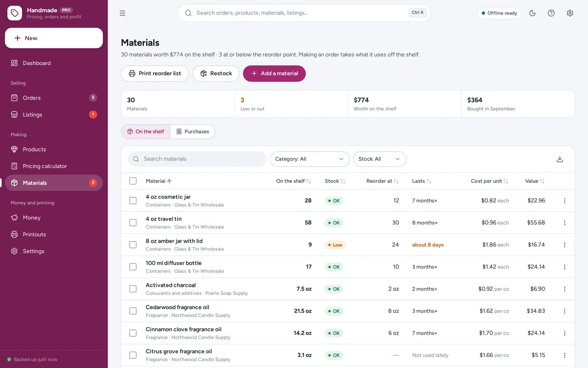This screenshot has height=368, width=588.
Task: Open the Pricing calculator page
Action: 54,166
